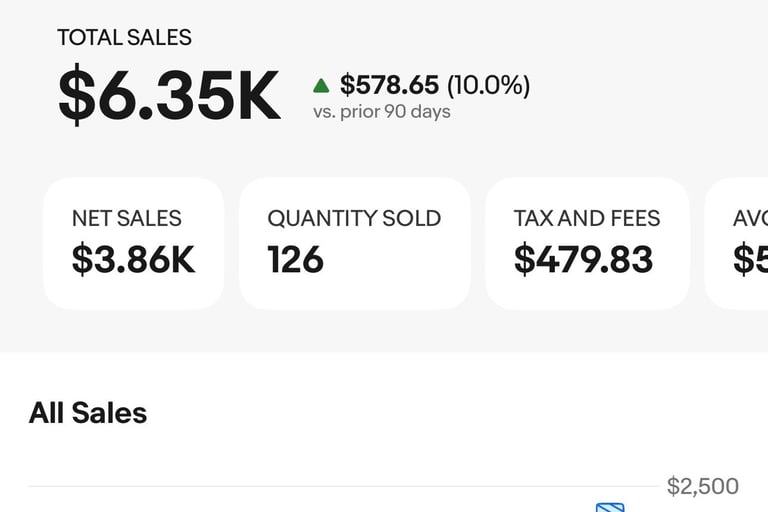Click the green upward trend triangle icon

(321, 86)
